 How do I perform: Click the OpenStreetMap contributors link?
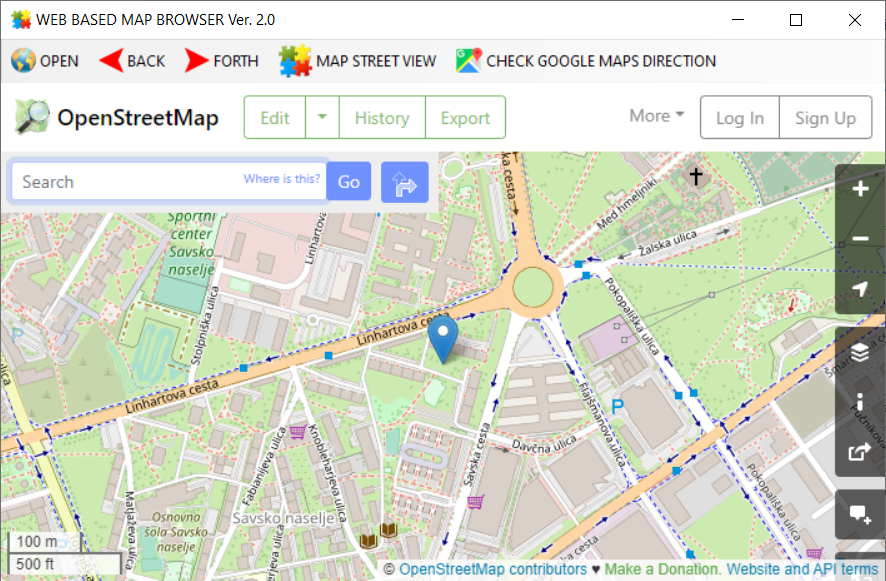[x=493, y=569]
